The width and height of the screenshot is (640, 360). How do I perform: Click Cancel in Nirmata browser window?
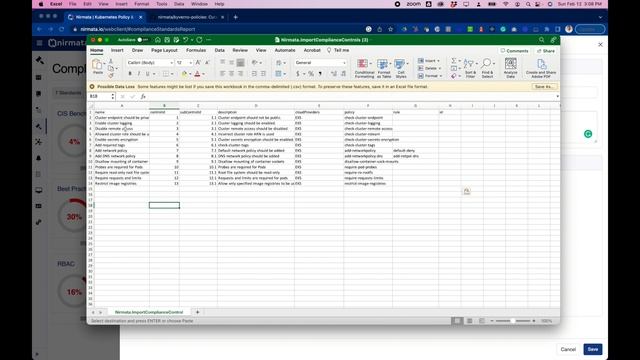(568, 349)
